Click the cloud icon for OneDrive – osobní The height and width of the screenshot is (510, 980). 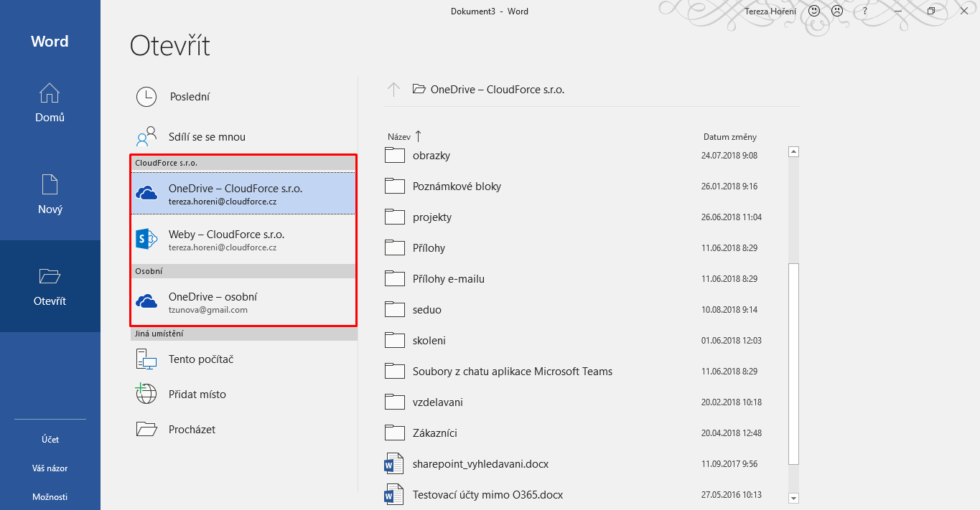146,302
